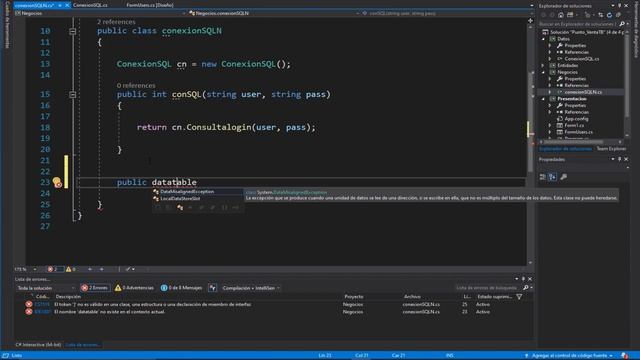Select conexionSQLN.cs in Solution Explorer
The height and width of the screenshot is (360, 640).
tap(583, 92)
